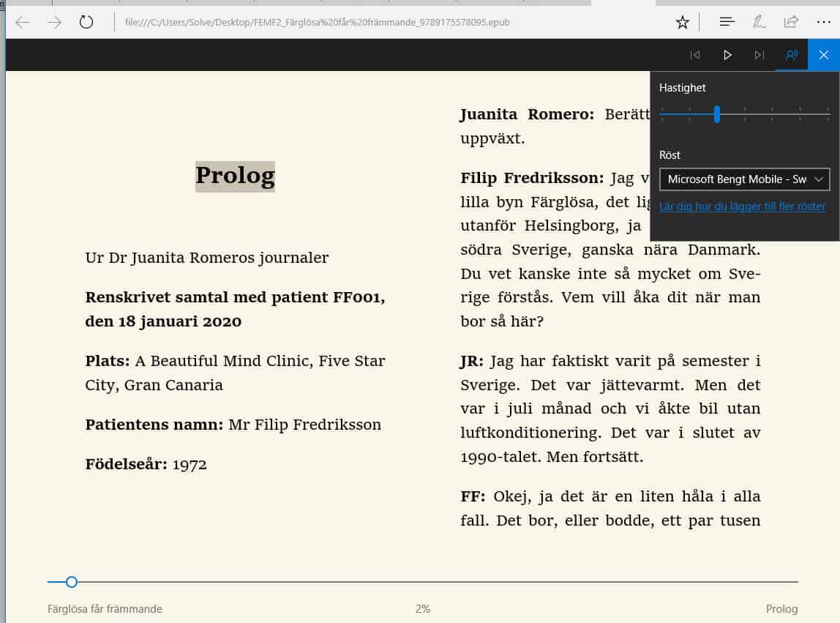Screen dimensions: 840x623
Task: Click the 'Filip Fredriksson:' speaker name
Action: (x=532, y=178)
